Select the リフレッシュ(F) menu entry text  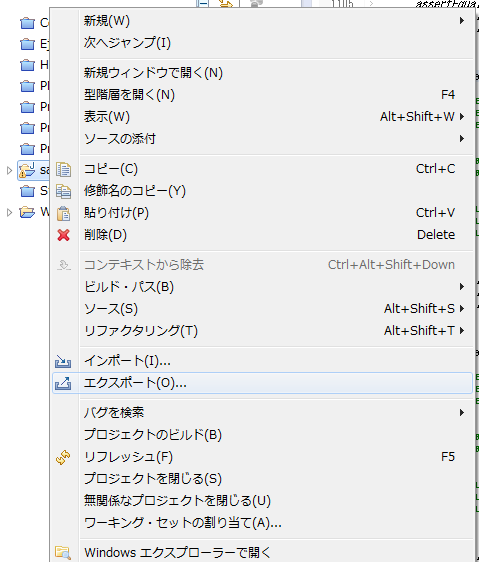(x=128, y=457)
